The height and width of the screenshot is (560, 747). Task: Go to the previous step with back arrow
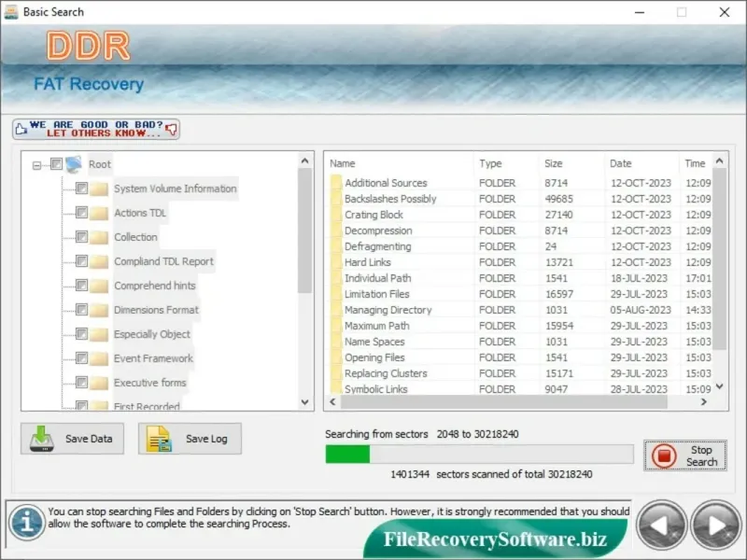(x=661, y=525)
